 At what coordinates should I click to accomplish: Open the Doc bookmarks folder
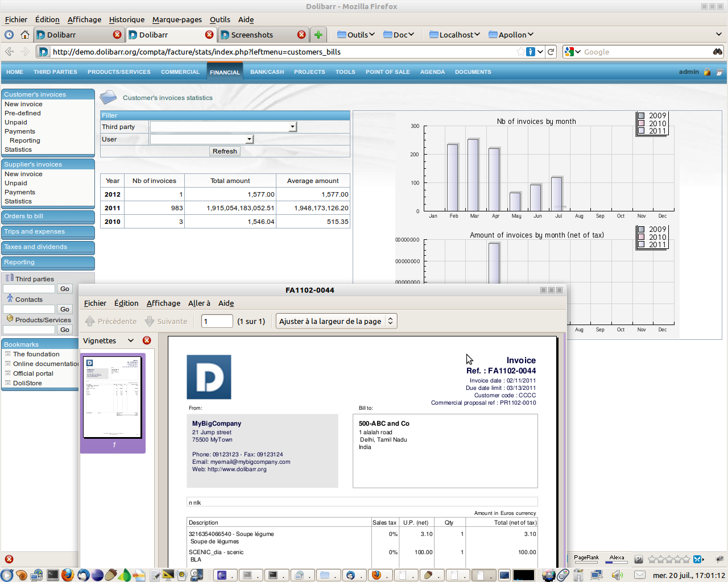(x=399, y=35)
